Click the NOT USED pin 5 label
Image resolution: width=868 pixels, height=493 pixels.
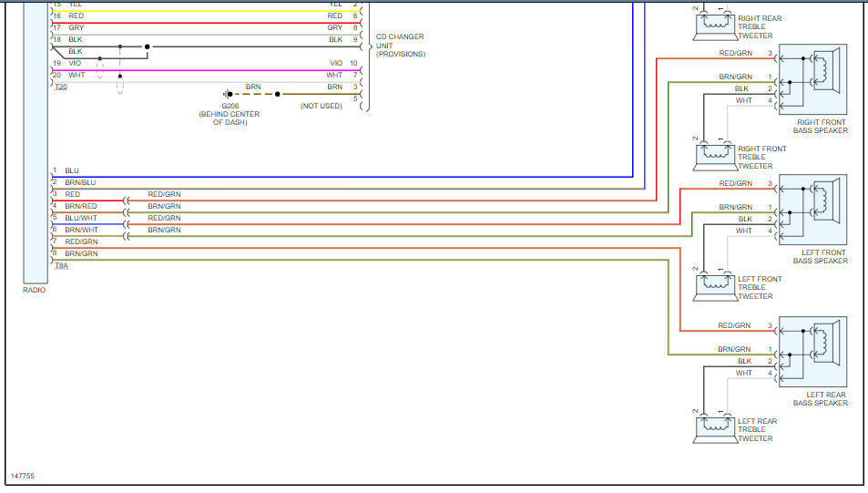tap(322, 106)
